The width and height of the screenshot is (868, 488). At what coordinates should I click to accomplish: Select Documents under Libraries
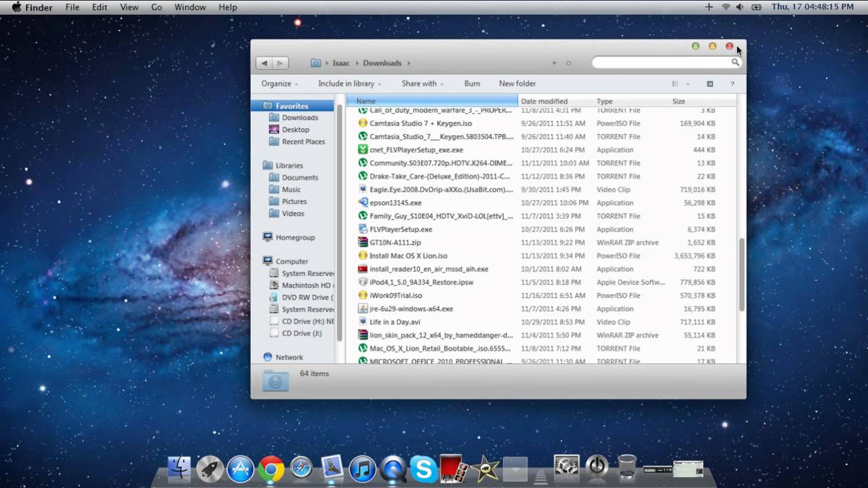(300, 178)
